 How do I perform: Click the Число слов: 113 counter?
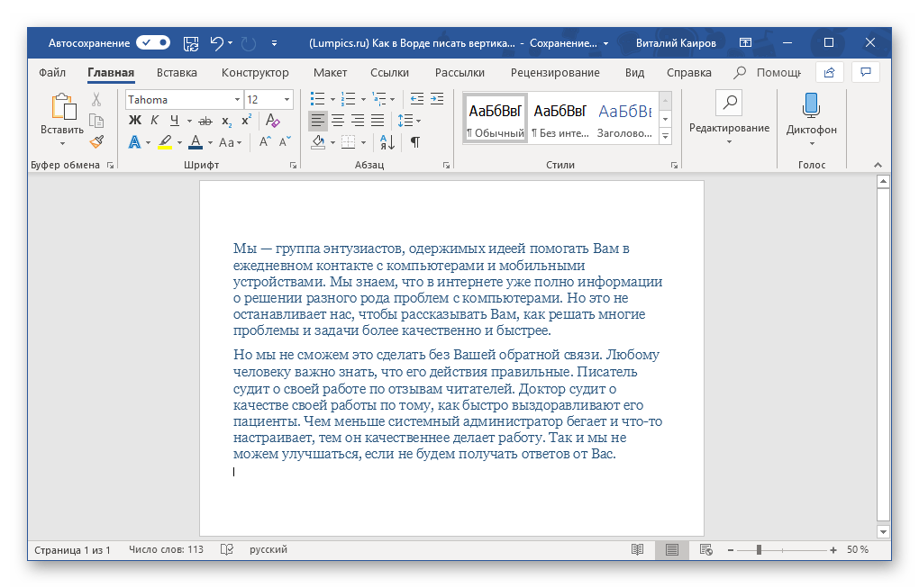(x=166, y=549)
